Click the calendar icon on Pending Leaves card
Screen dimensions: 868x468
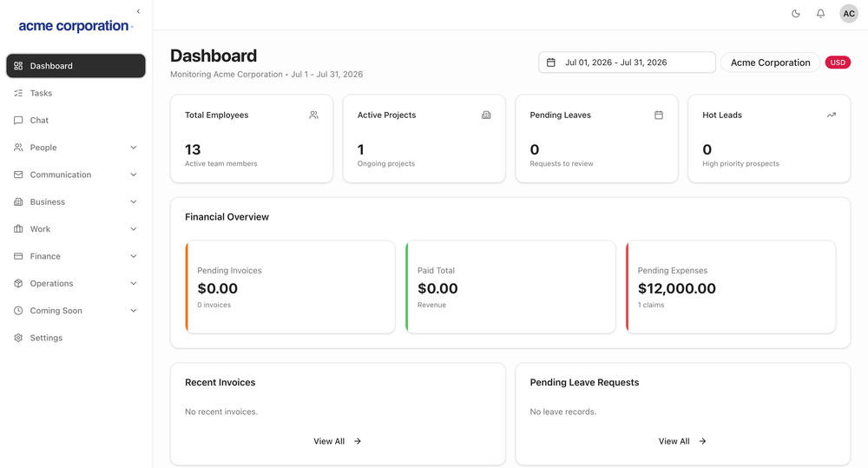[659, 115]
